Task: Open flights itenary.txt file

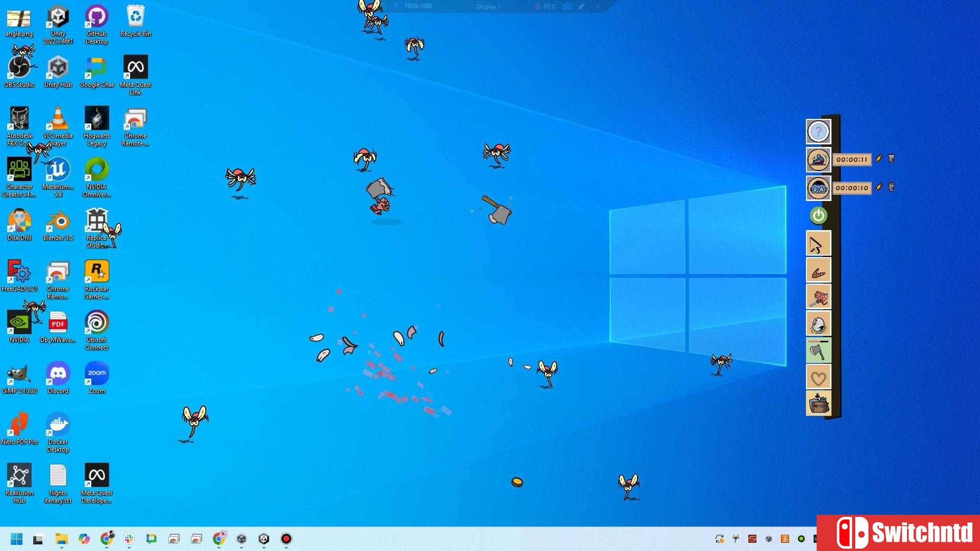Action: [x=58, y=483]
